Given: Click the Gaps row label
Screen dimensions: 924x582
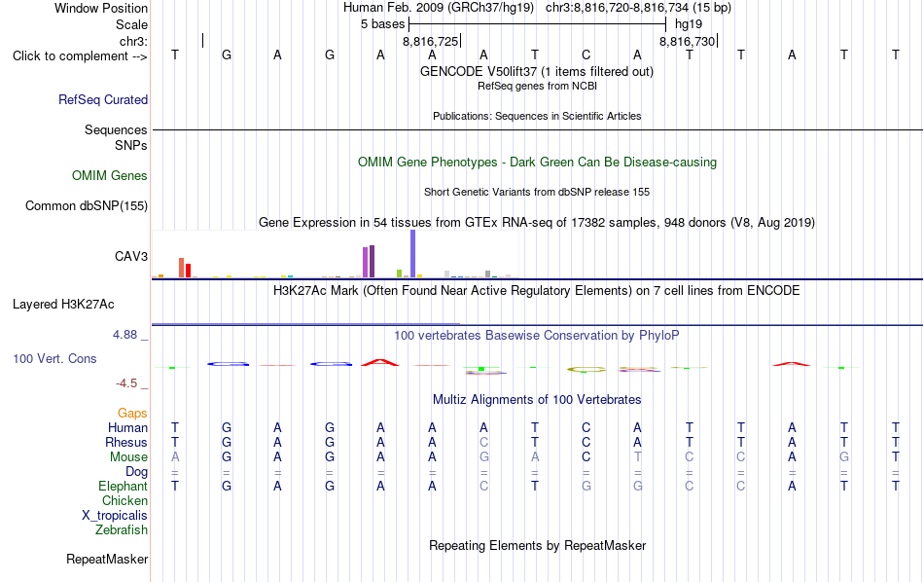Looking at the screenshot, I should [x=132, y=414].
